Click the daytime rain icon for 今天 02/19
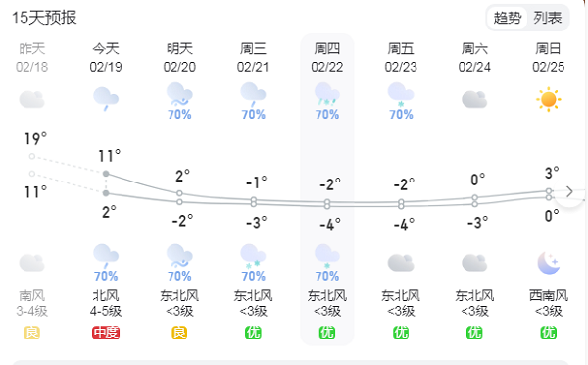The image size is (588, 365). (106, 99)
